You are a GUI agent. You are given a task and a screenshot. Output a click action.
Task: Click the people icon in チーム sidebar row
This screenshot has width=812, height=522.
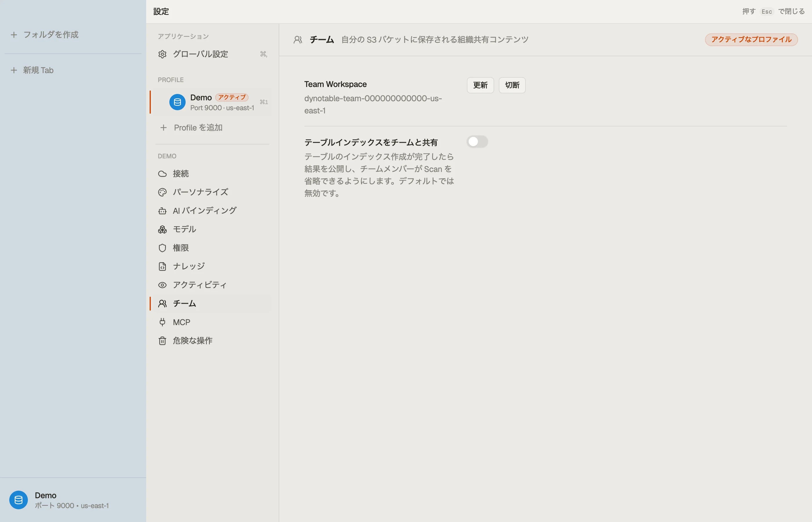pos(162,303)
